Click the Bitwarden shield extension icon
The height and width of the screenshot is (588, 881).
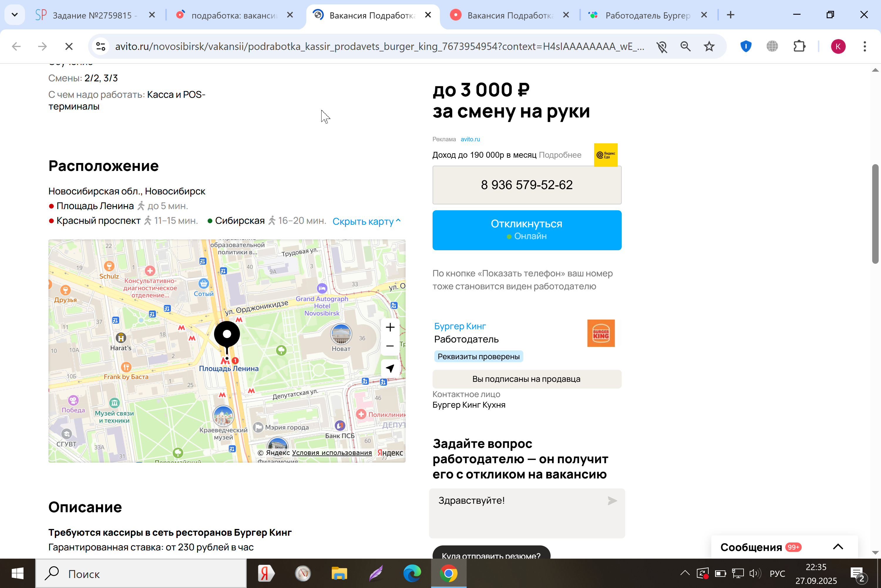point(746,46)
